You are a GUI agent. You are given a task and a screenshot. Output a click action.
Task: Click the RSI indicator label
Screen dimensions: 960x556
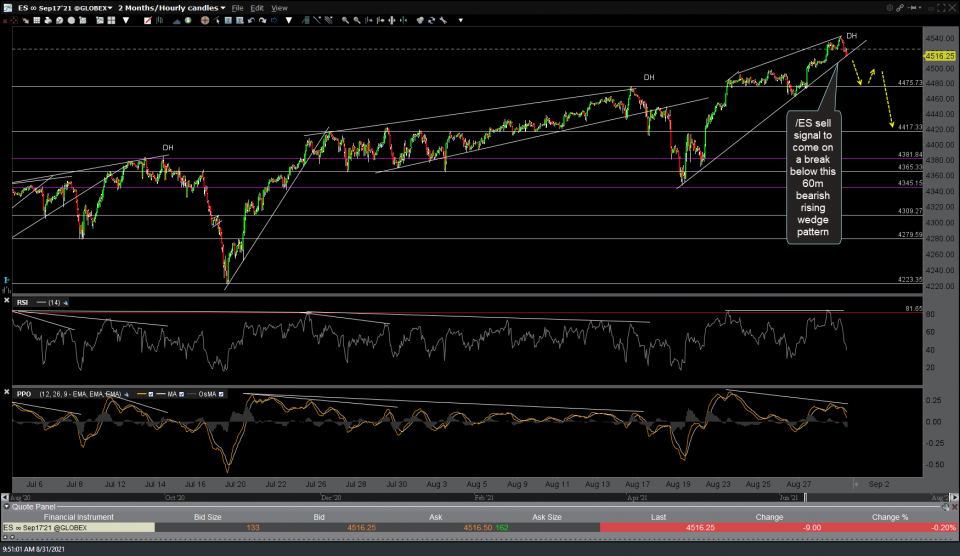point(22,302)
